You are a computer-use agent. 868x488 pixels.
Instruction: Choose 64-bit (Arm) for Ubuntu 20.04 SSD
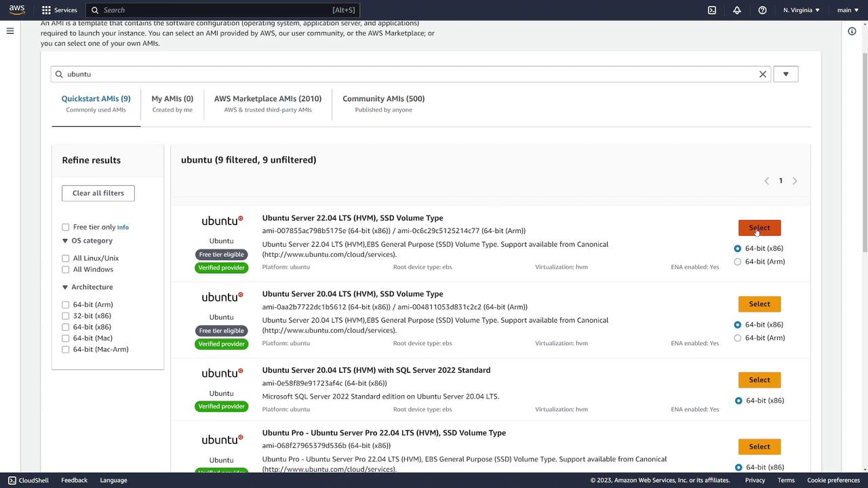(x=738, y=338)
